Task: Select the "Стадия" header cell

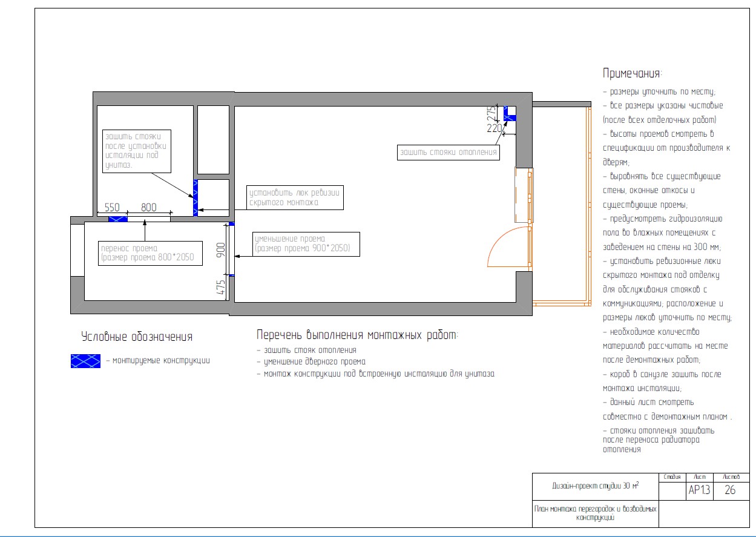Action: point(672,478)
